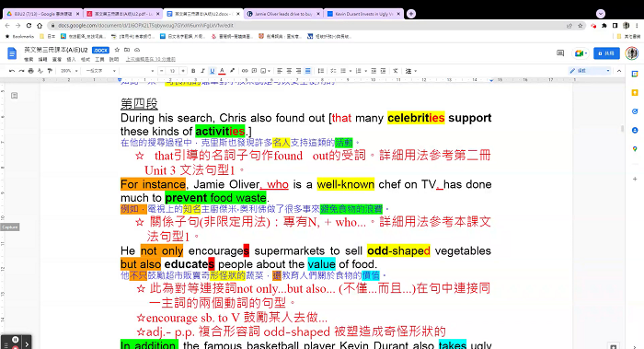This screenshot has width=644, height=349.
Task: Open the Insert menu
Action: pos(71,59)
